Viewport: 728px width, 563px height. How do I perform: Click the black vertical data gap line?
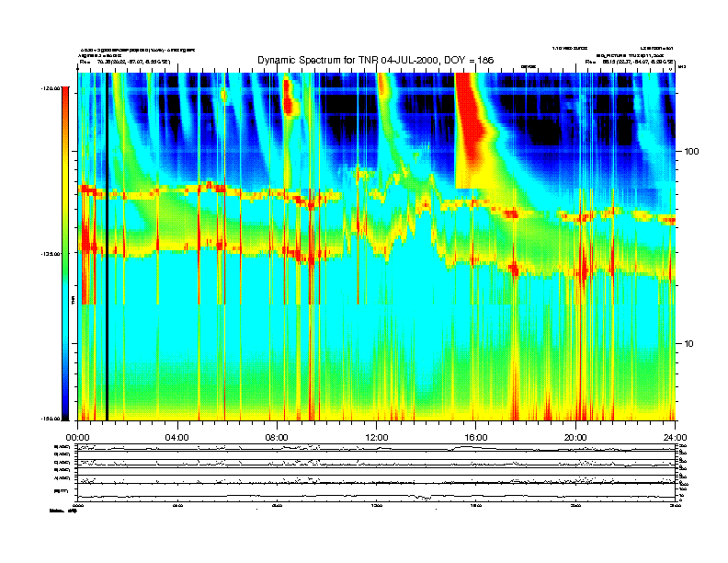(x=107, y=247)
